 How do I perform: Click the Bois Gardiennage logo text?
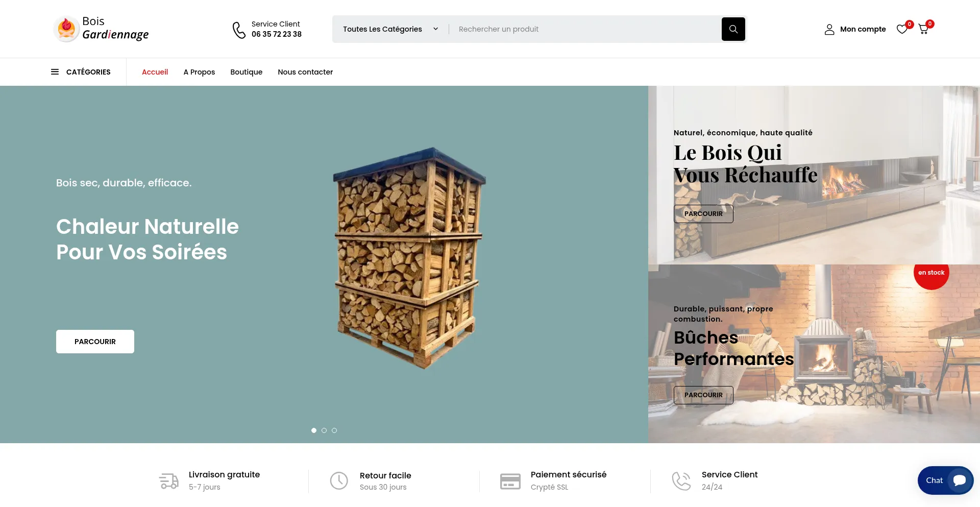(115, 28)
